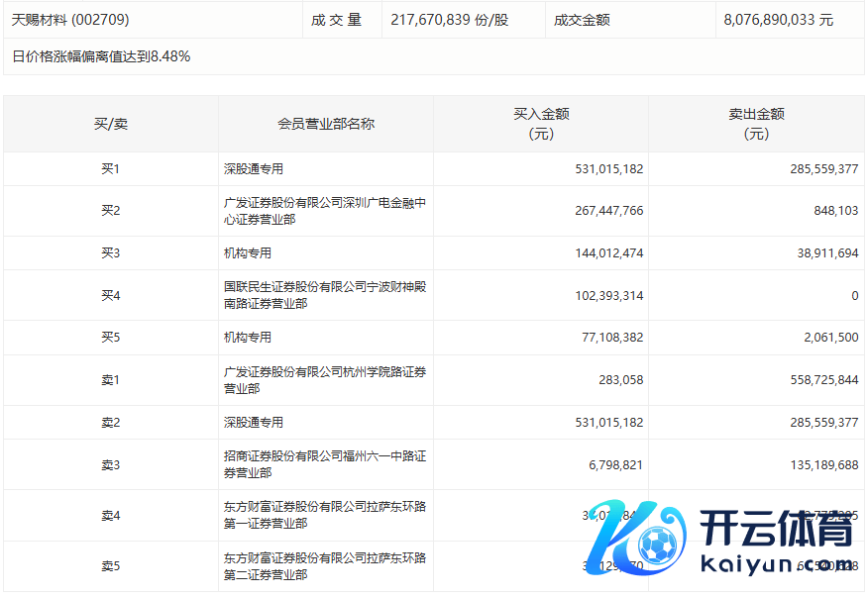
Task: Open 广发证券 深圳广电金融中心证券营业部 entry
Action: tap(324, 211)
